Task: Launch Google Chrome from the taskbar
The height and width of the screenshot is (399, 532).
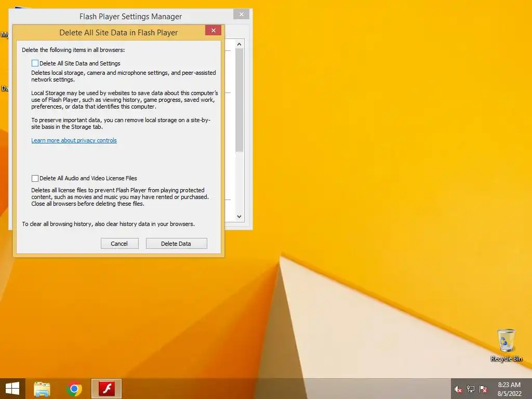Action: click(74, 389)
